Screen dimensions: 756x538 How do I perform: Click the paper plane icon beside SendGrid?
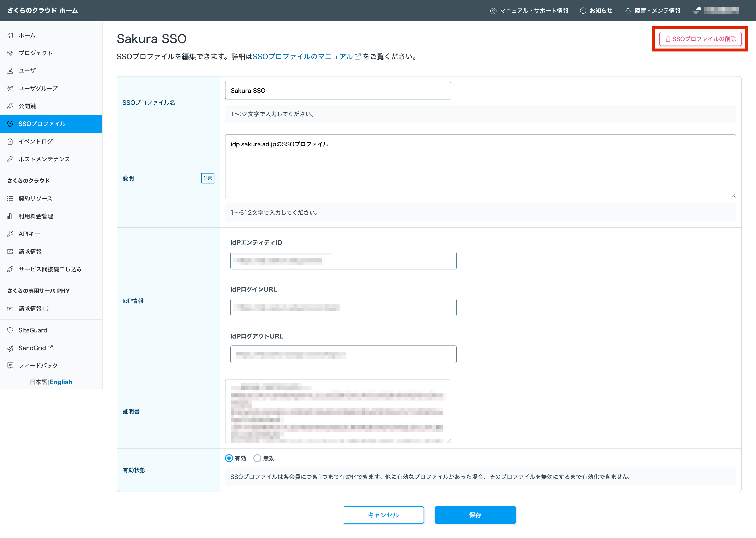(x=10, y=348)
